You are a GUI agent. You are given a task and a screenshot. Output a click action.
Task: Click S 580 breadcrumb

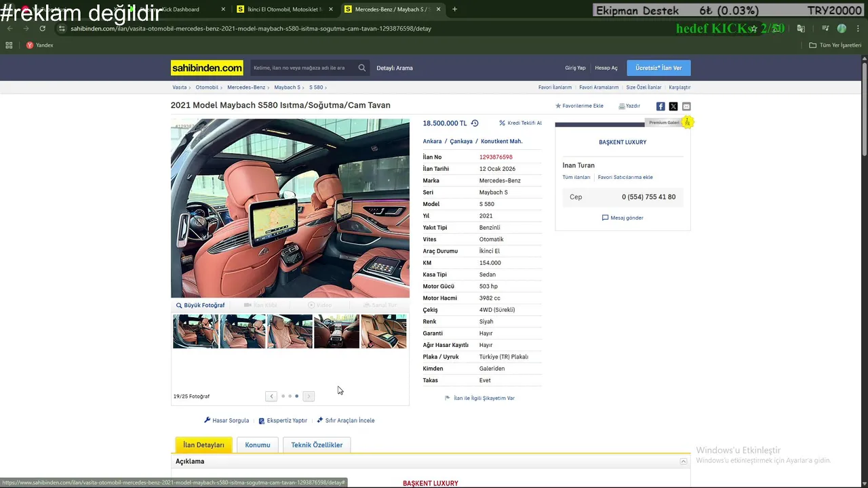click(316, 87)
